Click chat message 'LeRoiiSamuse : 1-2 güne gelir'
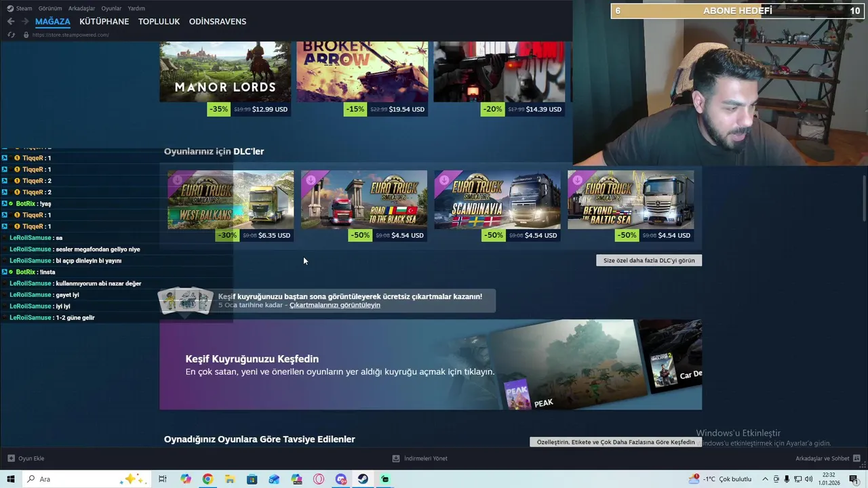Screen dimensions: 868x488 pyautogui.click(x=52, y=318)
